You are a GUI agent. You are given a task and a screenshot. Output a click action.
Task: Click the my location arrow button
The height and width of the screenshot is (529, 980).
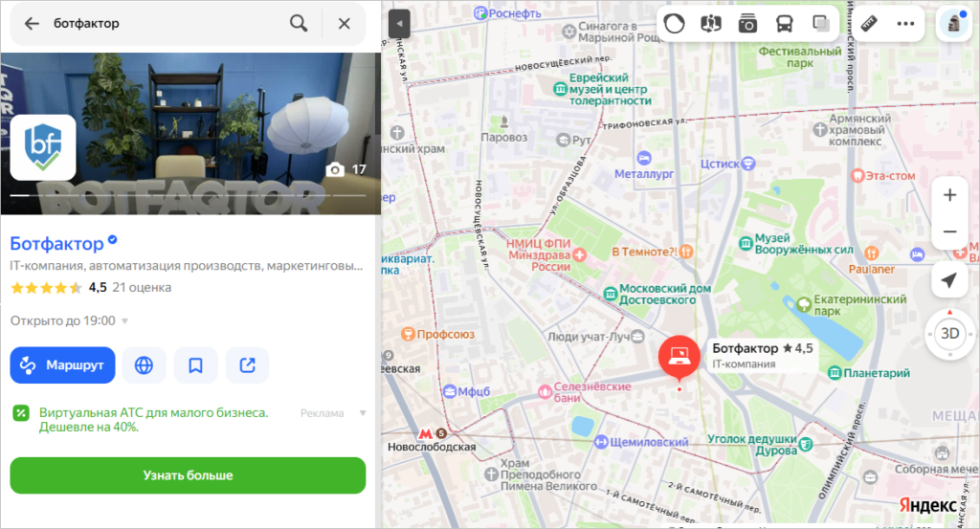tap(949, 280)
